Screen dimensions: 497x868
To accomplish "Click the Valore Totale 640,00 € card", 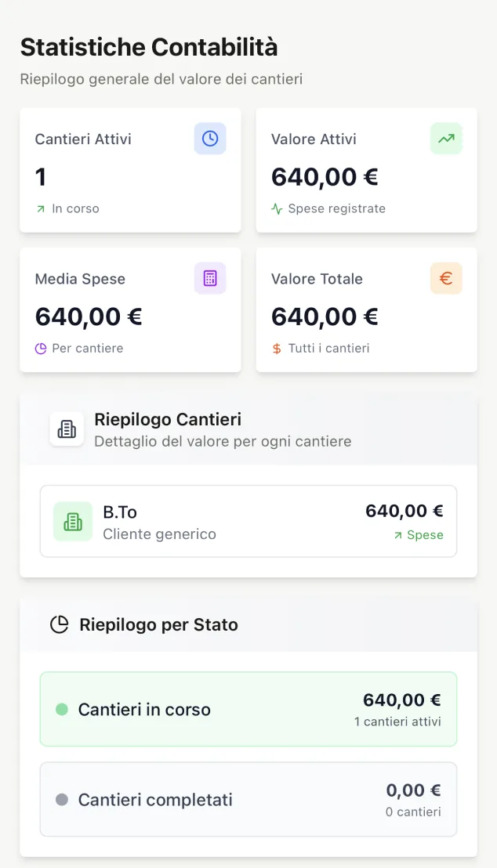I will pos(366,310).
